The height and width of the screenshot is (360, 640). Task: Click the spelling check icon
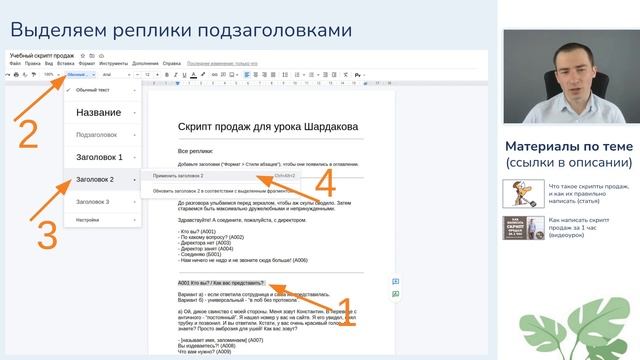(25, 75)
